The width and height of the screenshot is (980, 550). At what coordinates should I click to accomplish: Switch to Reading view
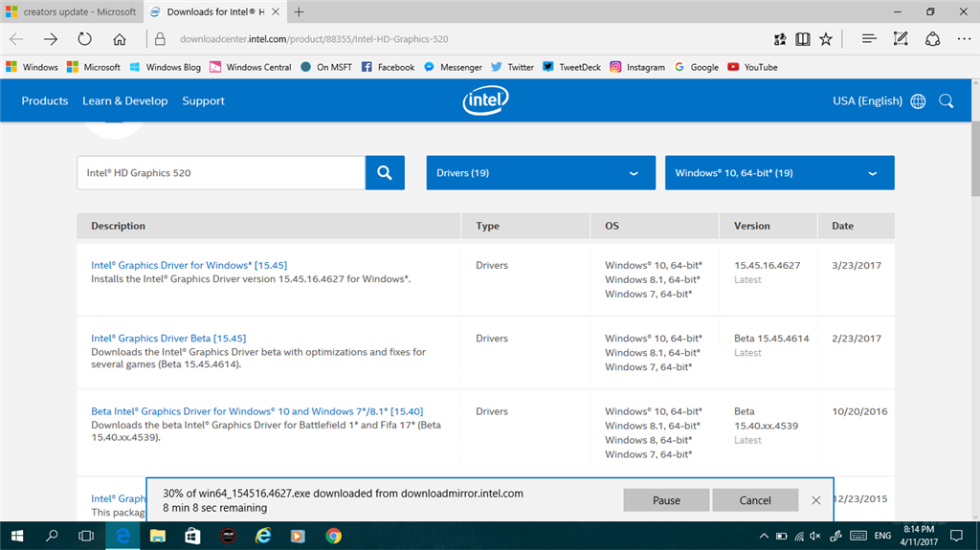point(803,39)
